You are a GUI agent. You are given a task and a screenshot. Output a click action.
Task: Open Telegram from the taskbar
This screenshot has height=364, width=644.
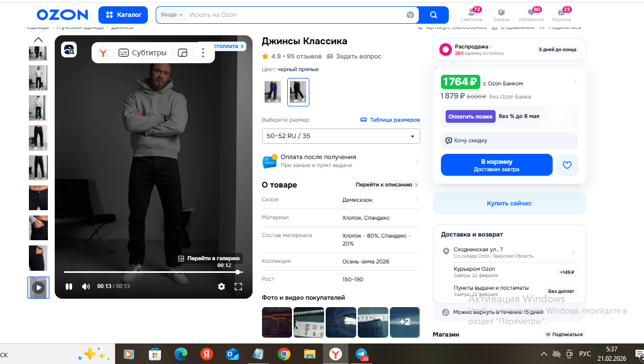[361, 354]
